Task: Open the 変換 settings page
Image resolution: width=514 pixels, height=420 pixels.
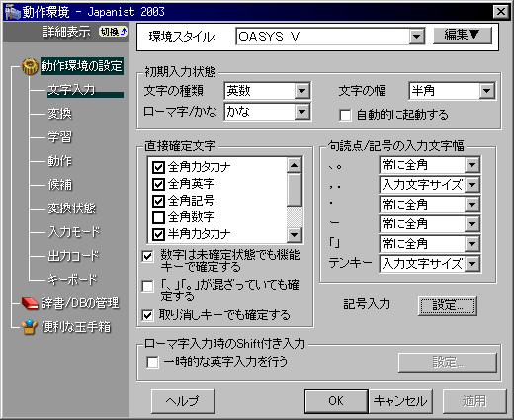Action: click(59, 114)
